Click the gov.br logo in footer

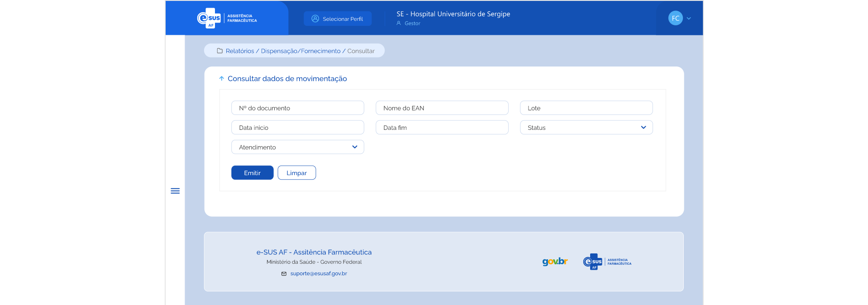555,262
